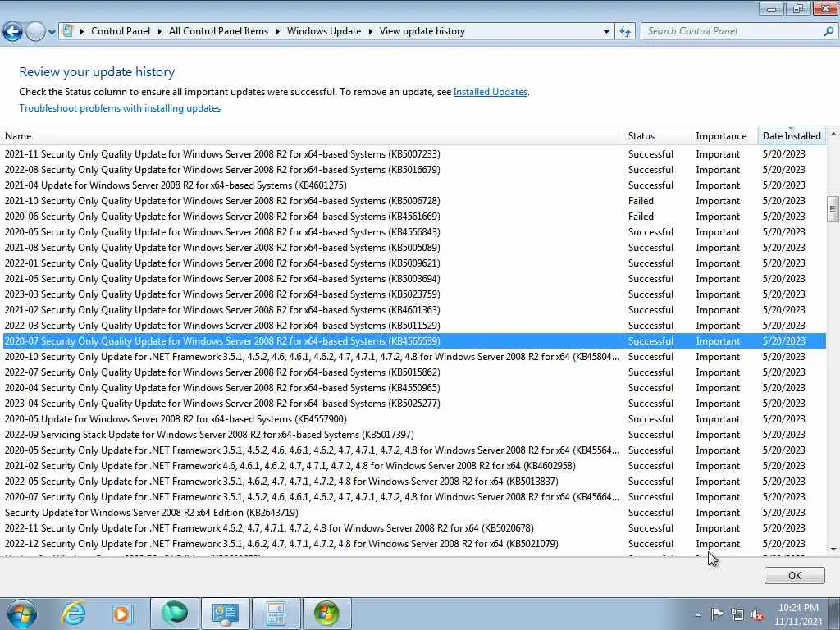Select All Control Panel Items breadcrumb
This screenshot has height=630, width=840.
click(218, 31)
